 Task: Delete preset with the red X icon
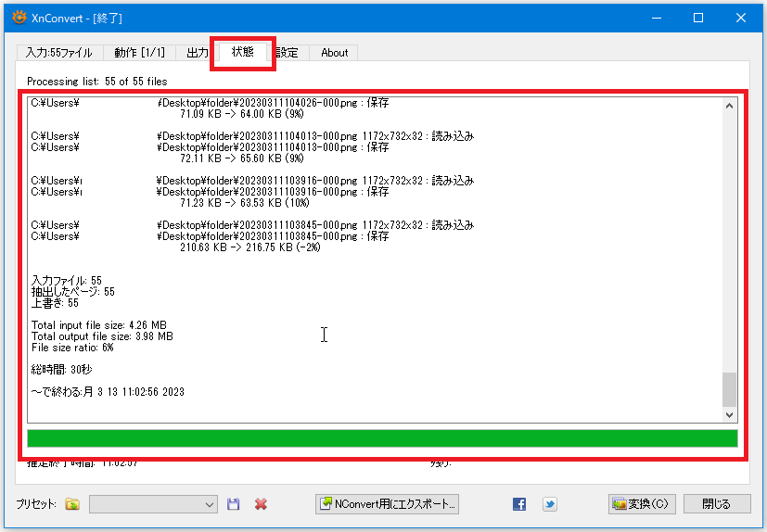pyautogui.click(x=261, y=504)
